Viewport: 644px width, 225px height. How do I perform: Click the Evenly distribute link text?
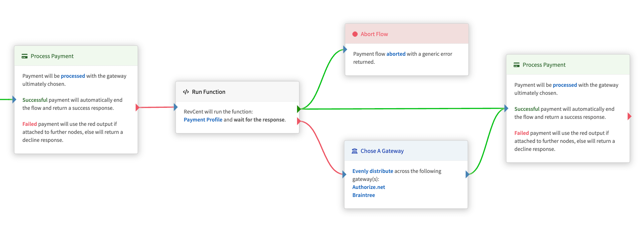[373, 171]
